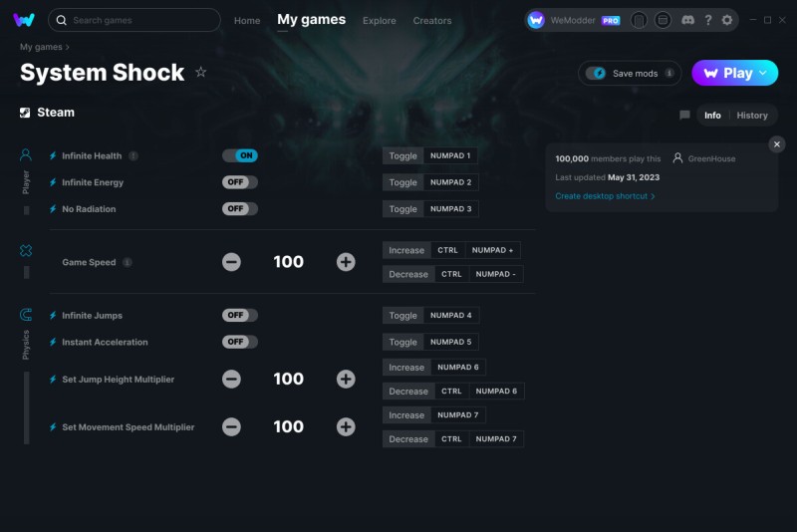
Task: Open the Home tab
Action: tap(247, 21)
